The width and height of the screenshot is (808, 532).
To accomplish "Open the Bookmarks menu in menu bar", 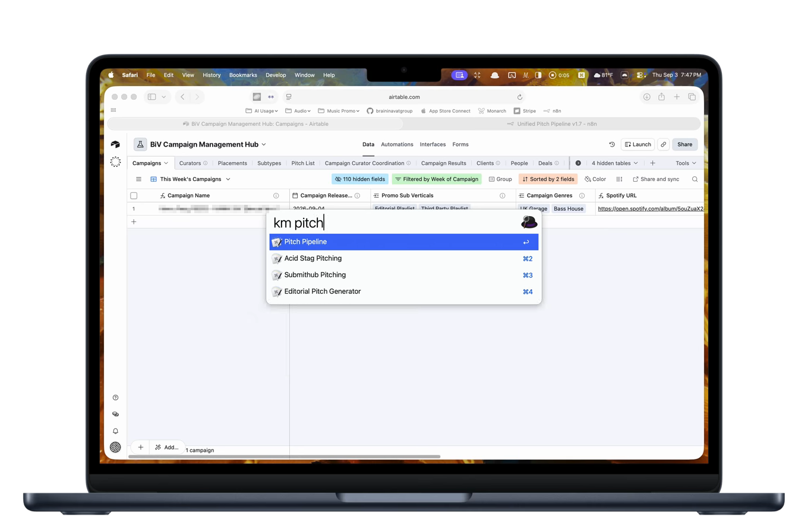I will (243, 75).
